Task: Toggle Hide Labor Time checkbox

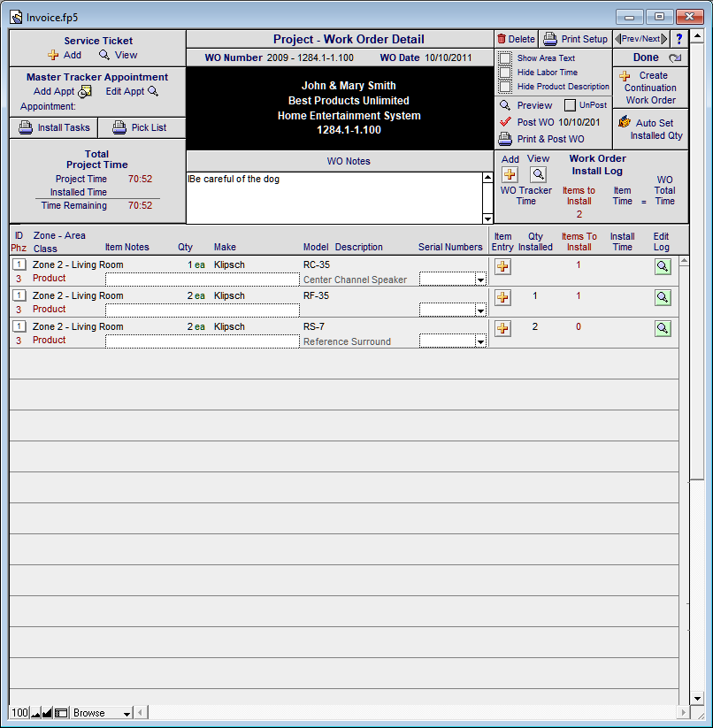Action: click(x=505, y=73)
